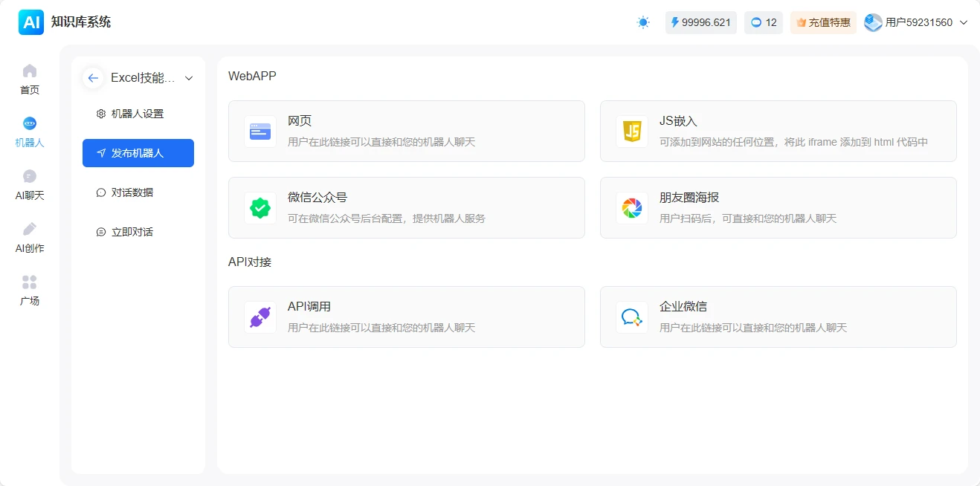Click the 网页 web chat card
Viewport: 980px width, 486px height.
406,130
